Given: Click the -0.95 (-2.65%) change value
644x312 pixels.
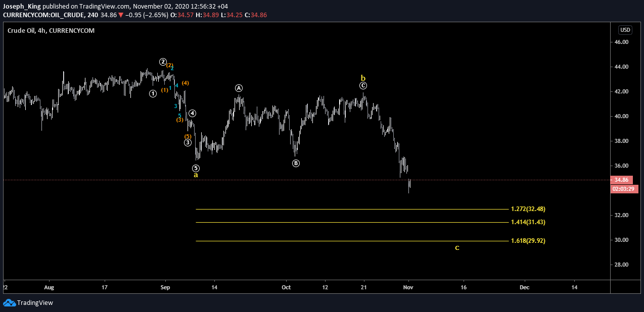Looking at the screenshot, I should tap(147, 15).
